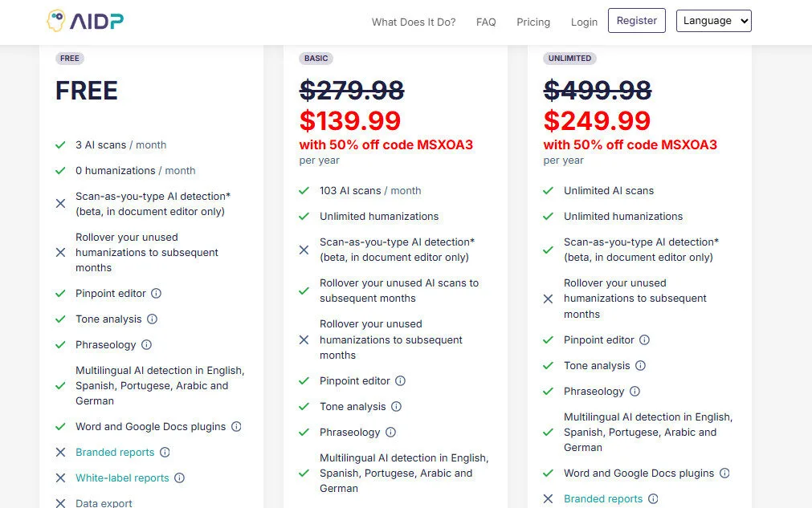This screenshot has width=812, height=508.
Task: Open the Language dropdown
Action: [x=713, y=21]
